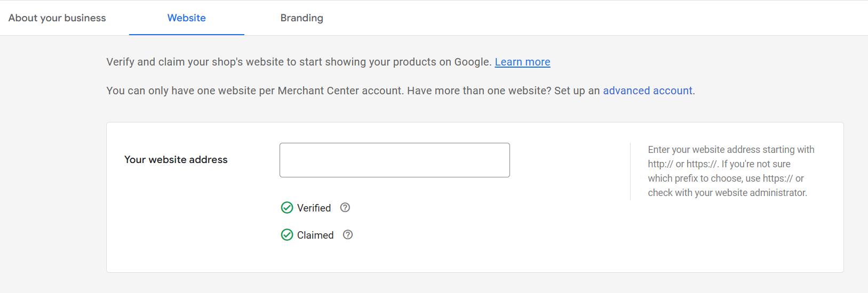Screen dimensions: 868x293
Task: Focus the website address input field
Action: (x=395, y=160)
